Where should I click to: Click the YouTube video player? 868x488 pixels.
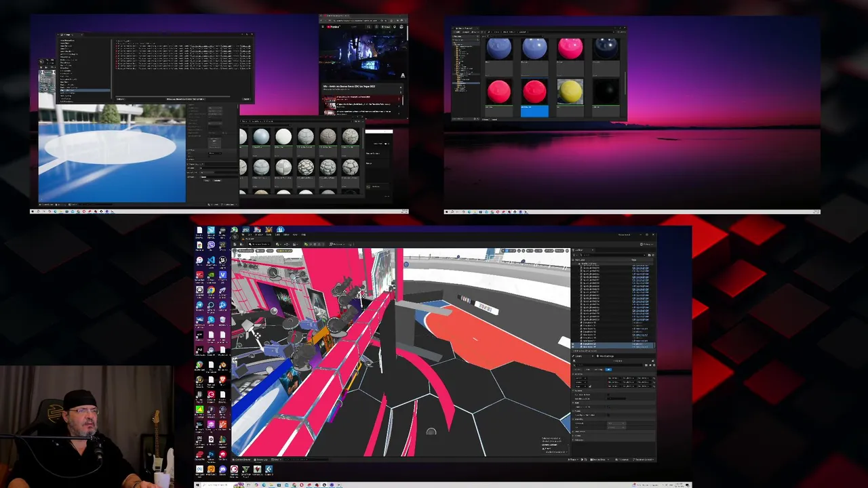tap(363, 56)
